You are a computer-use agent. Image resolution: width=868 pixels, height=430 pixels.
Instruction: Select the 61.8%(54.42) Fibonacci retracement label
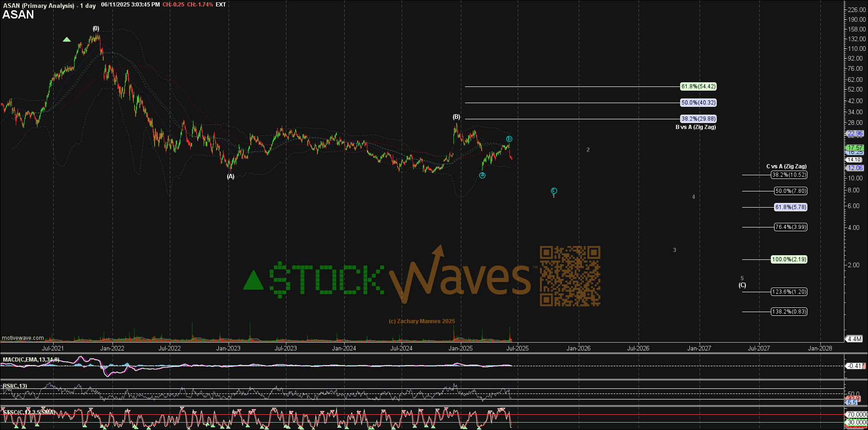698,86
